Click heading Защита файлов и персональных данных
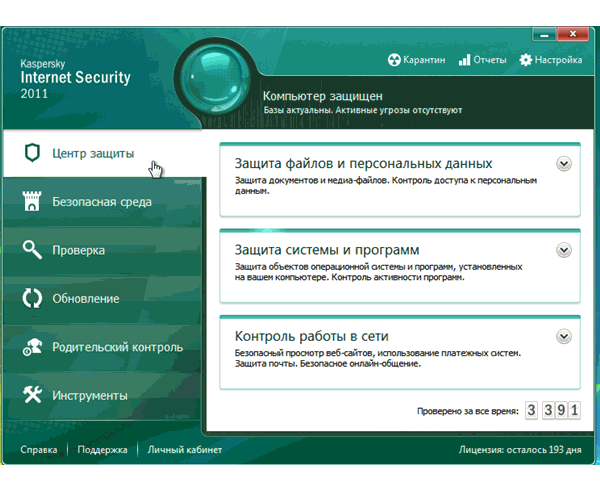600x490 pixels. [363, 164]
